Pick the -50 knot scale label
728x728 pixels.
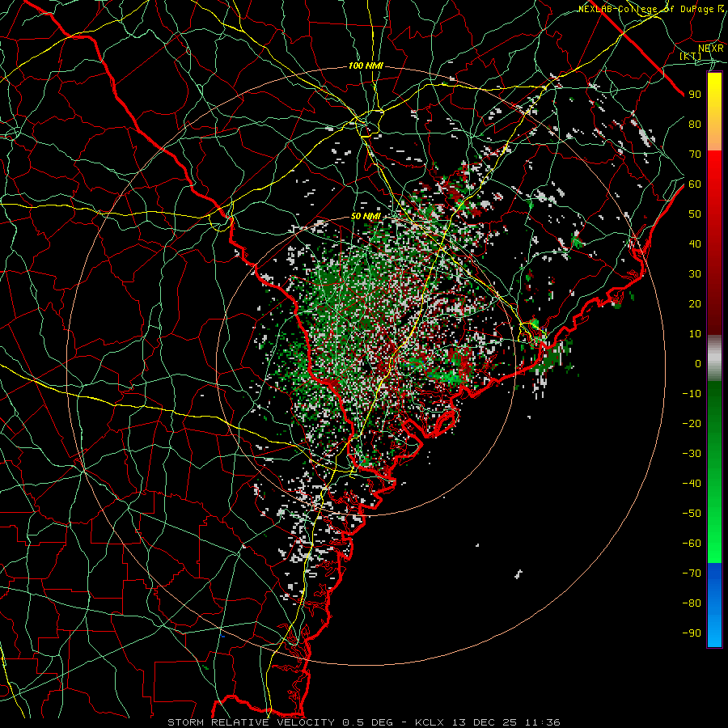point(692,514)
